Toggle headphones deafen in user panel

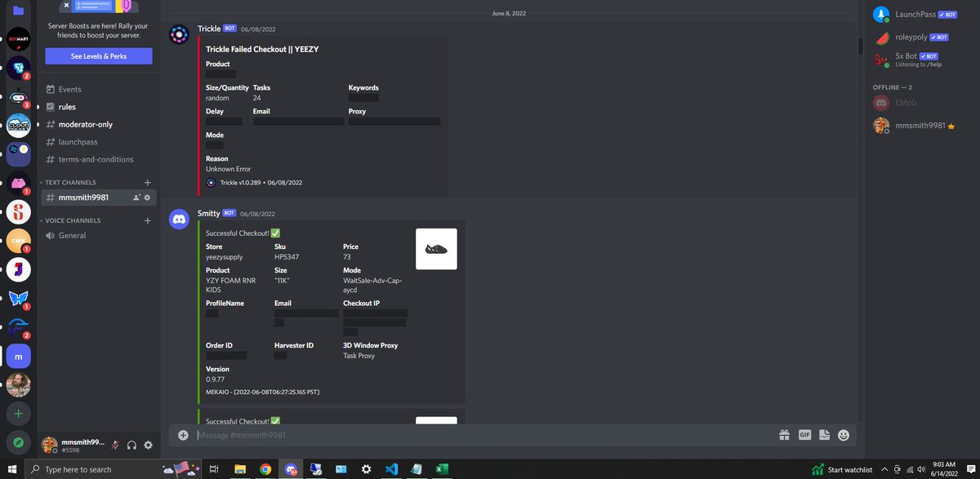(131, 445)
